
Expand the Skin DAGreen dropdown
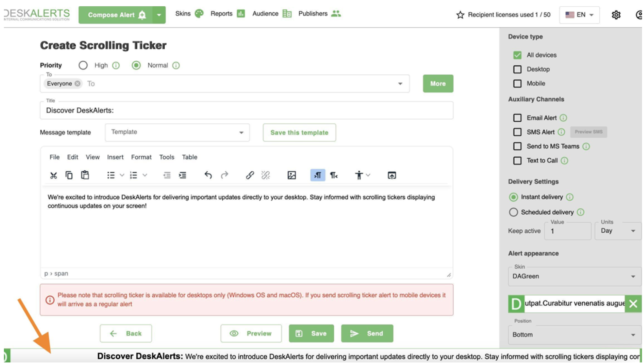click(x=574, y=276)
